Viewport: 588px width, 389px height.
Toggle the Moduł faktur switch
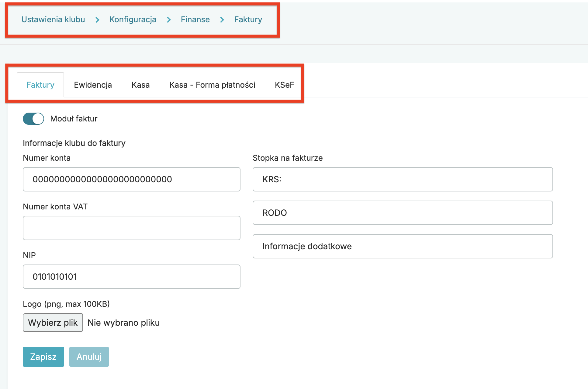(33, 119)
